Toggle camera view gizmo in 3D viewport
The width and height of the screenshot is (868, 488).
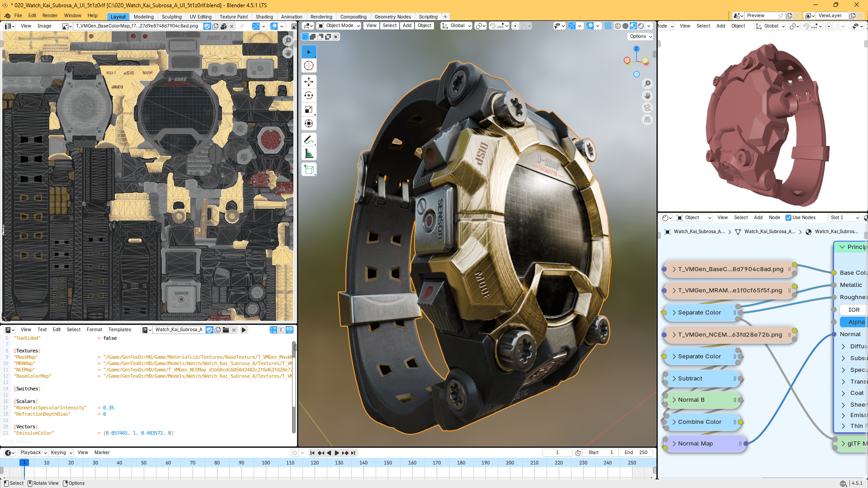(x=647, y=108)
